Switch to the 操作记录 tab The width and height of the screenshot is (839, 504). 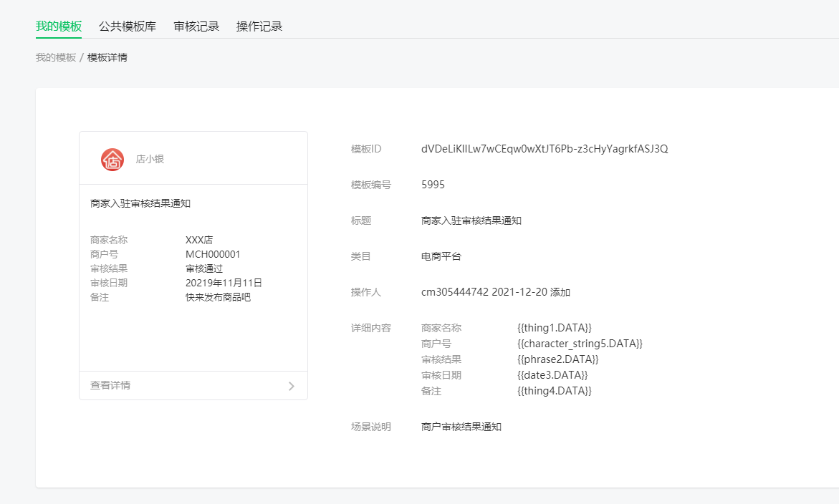point(258,25)
